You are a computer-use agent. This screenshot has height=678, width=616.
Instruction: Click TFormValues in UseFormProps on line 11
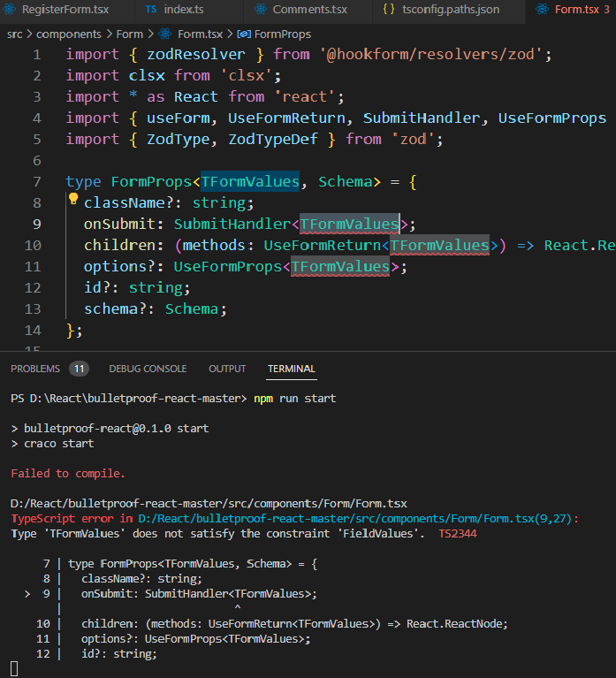tap(340, 267)
